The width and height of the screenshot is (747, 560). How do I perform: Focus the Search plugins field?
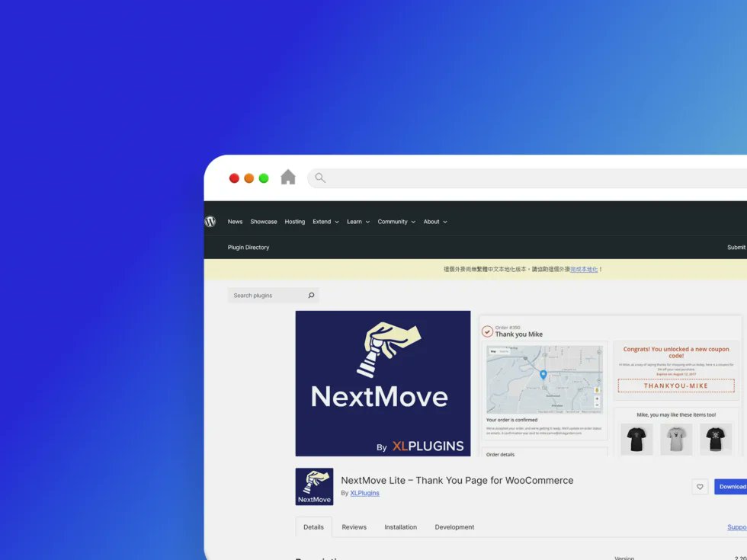click(x=273, y=296)
